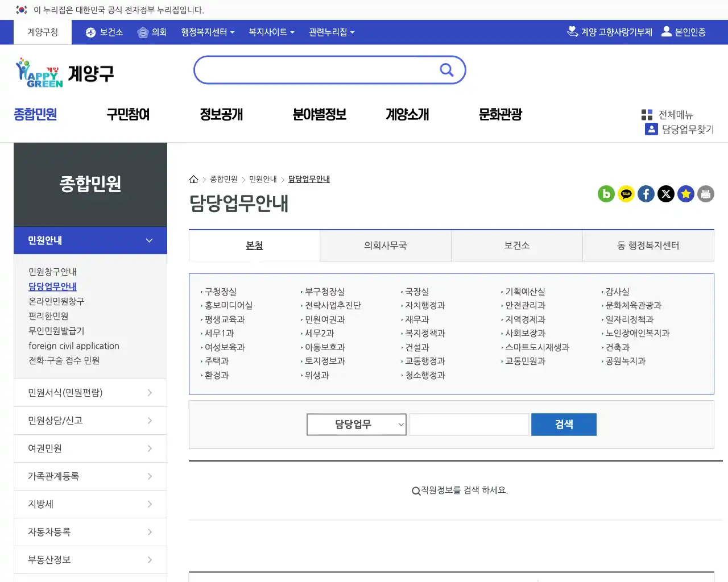
Task: Open the foreign civil application page
Action: click(x=74, y=346)
